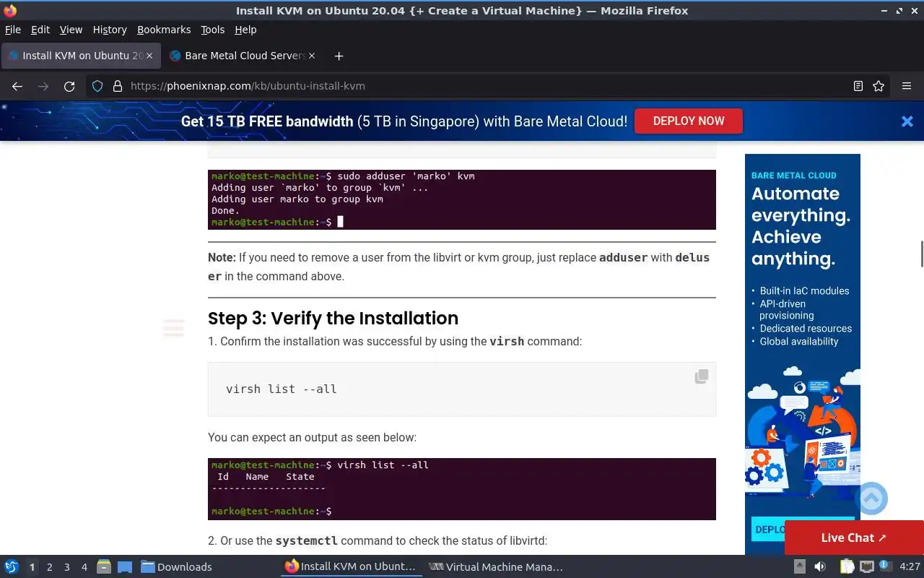Bookmark this page with the star

coord(879,86)
